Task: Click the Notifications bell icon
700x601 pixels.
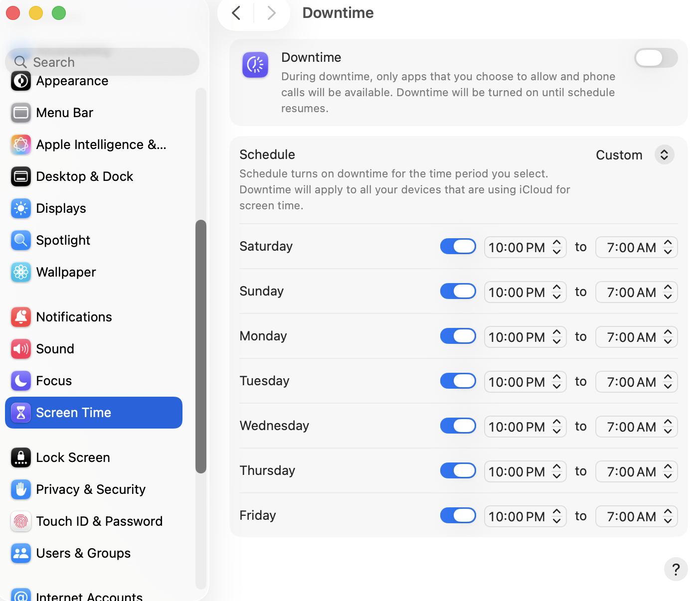Action: click(21, 317)
